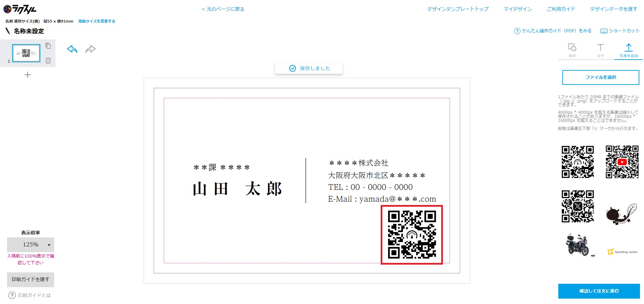Screen dimensions: 644x304
Task: Click the pencil icon beside 名称未設定
Action: [x=8, y=31]
